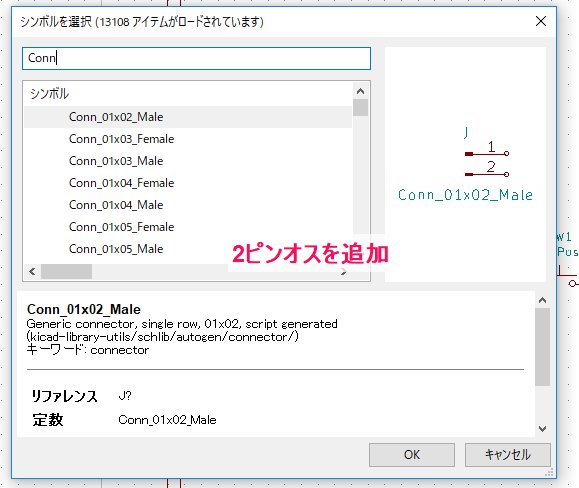579x488 pixels.
Task: Click description panel scroll up arrow
Action: point(542,300)
